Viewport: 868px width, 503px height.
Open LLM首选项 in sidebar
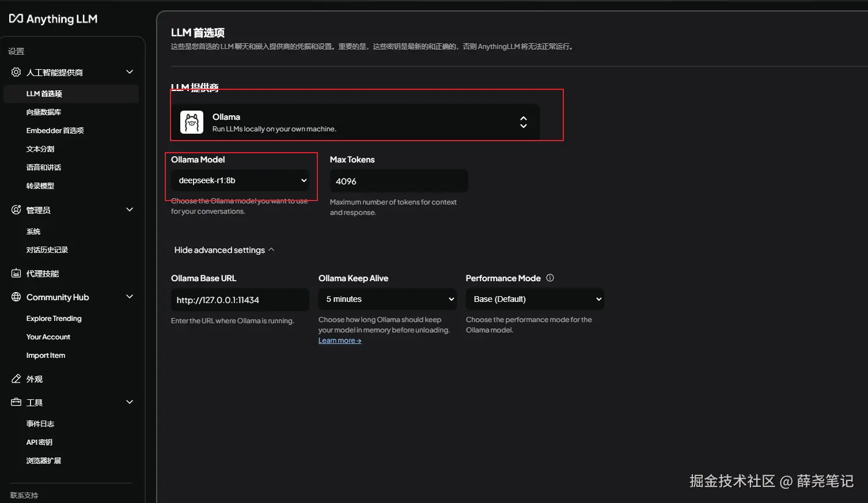(71, 93)
